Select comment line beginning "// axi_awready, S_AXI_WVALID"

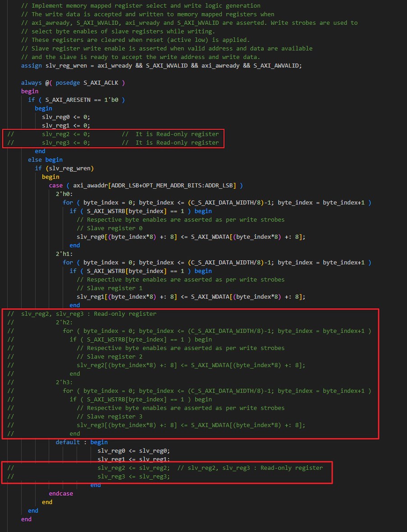click(x=189, y=23)
